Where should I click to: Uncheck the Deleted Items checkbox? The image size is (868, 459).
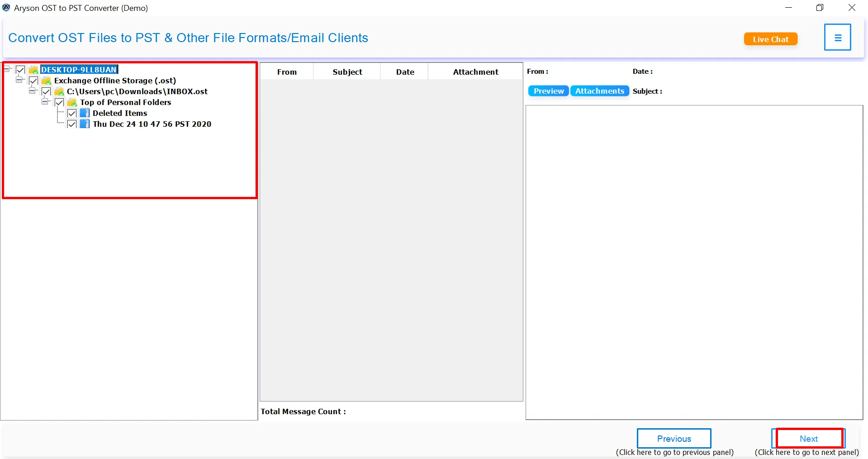pyautogui.click(x=72, y=113)
